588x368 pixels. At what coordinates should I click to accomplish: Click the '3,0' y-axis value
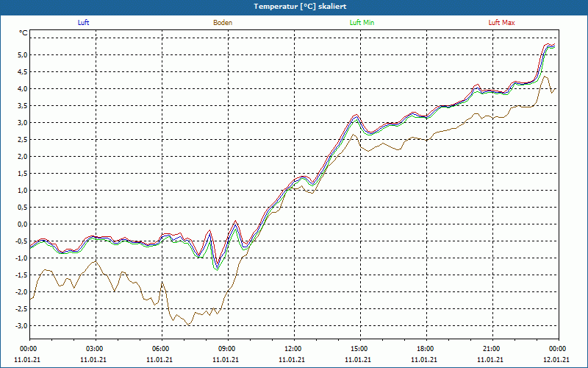tap(23, 123)
